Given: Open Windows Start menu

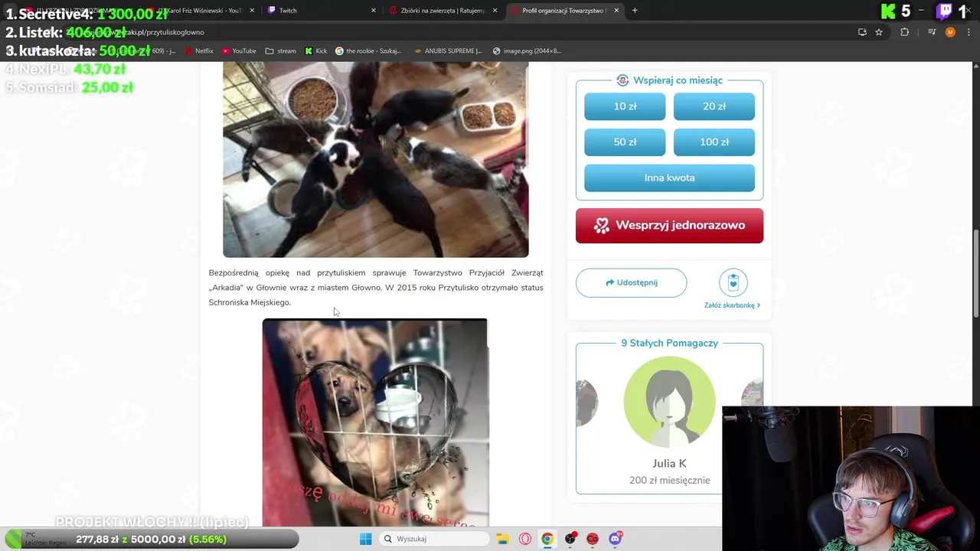Looking at the screenshot, I should pyautogui.click(x=365, y=539).
